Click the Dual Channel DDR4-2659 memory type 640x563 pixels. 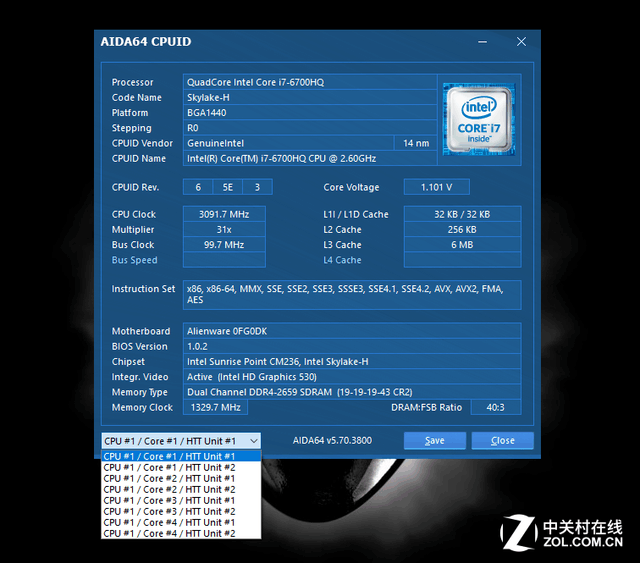click(x=352, y=392)
